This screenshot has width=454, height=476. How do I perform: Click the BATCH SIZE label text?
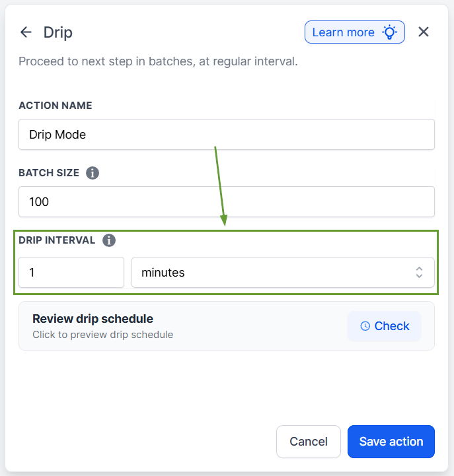[49, 173]
